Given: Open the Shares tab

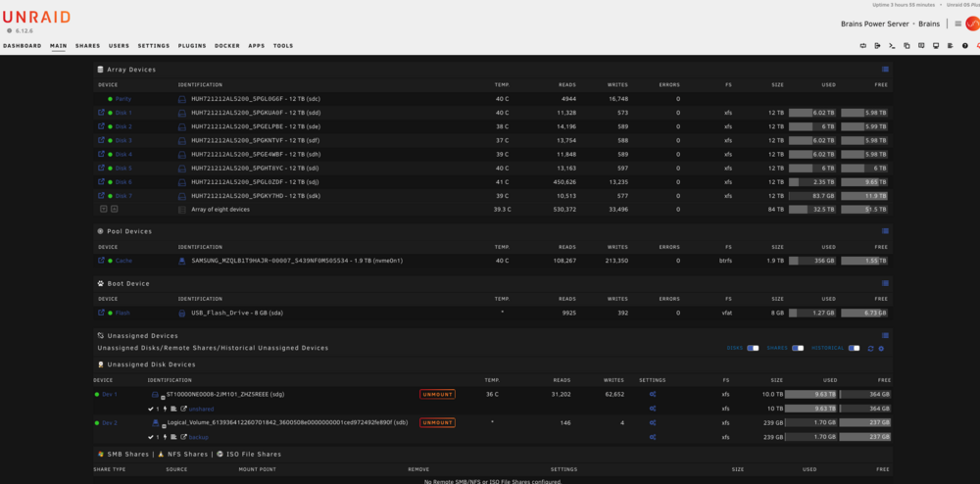Looking at the screenshot, I should (x=87, y=46).
